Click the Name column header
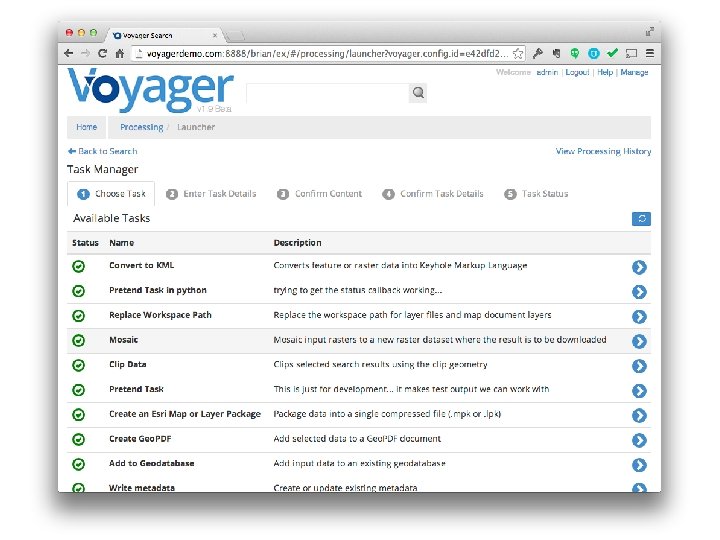 (x=121, y=243)
